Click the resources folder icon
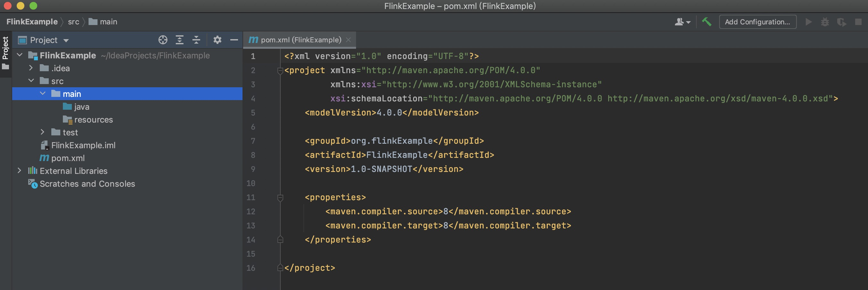Screen dimensions: 868x290 coord(67,120)
